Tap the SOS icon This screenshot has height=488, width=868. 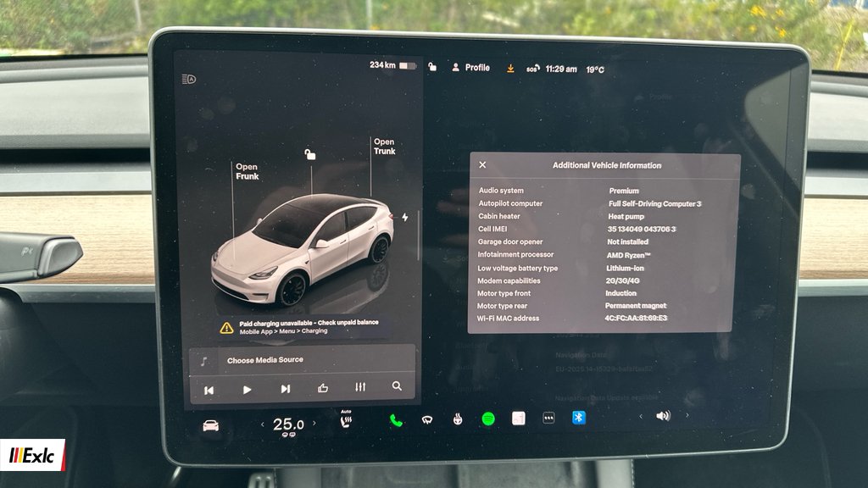click(532, 69)
